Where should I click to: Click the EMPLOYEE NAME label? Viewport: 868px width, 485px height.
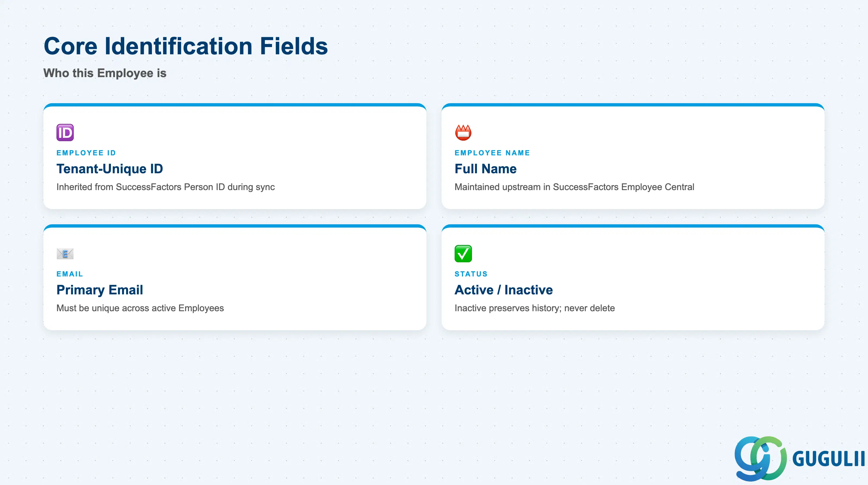pyautogui.click(x=492, y=153)
